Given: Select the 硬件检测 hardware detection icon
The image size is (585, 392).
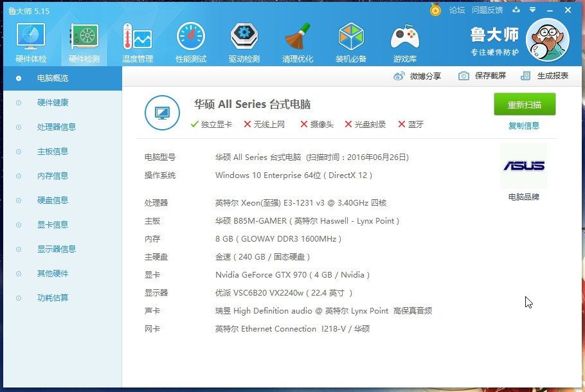Looking at the screenshot, I should [x=84, y=42].
